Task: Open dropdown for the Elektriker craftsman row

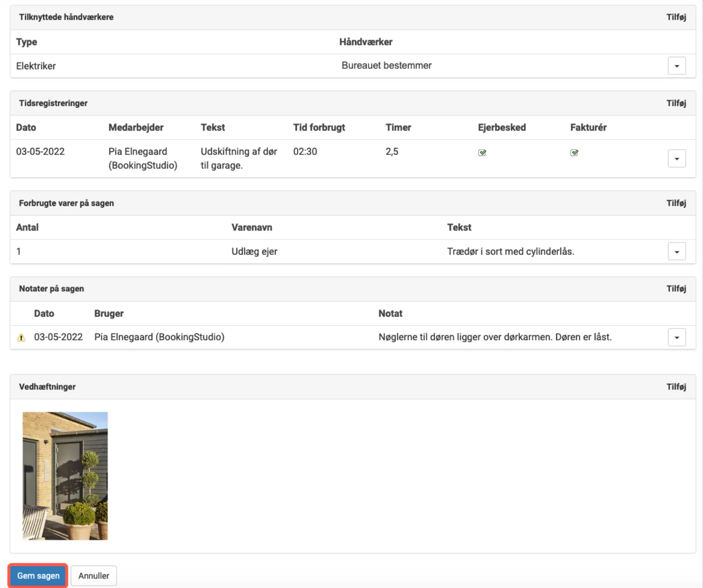Action: coord(676,66)
